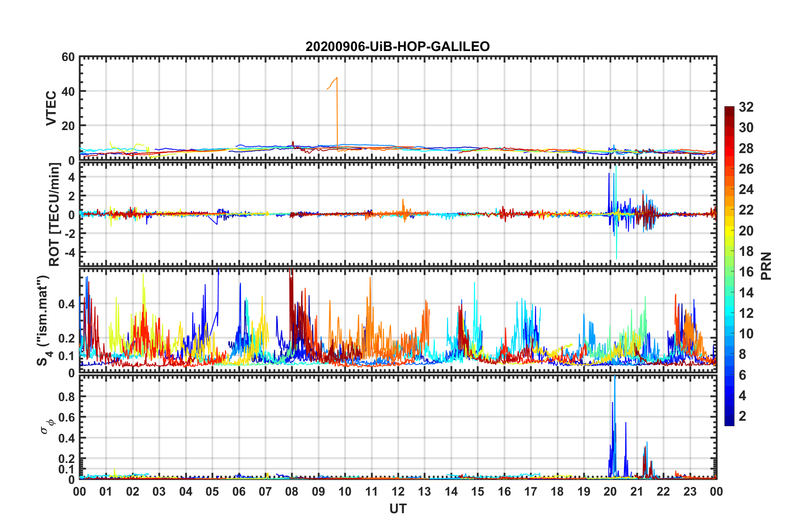
Task: Click the "20" label on the PRN colorbar
Action: point(746,231)
